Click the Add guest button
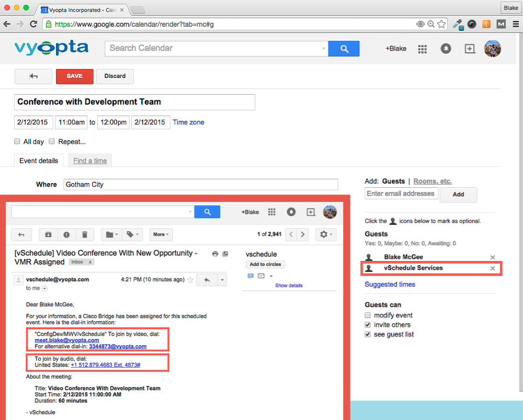523x420 pixels. click(458, 195)
